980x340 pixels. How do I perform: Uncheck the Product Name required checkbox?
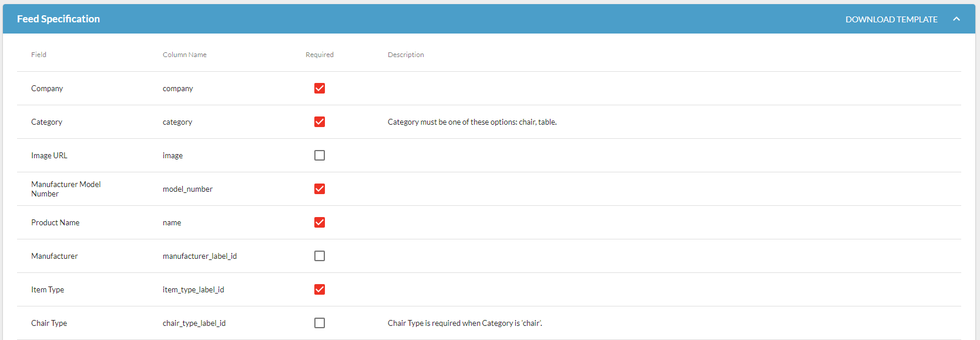click(x=320, y=222)
